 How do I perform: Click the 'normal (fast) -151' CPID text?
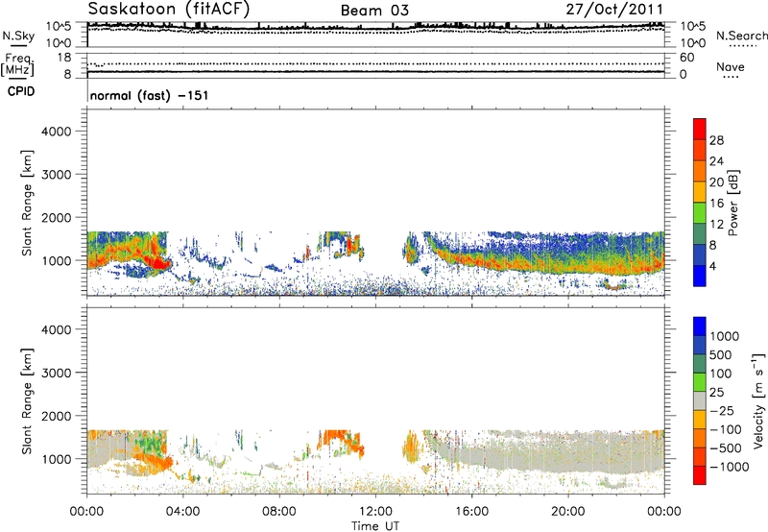pos(150,95)
